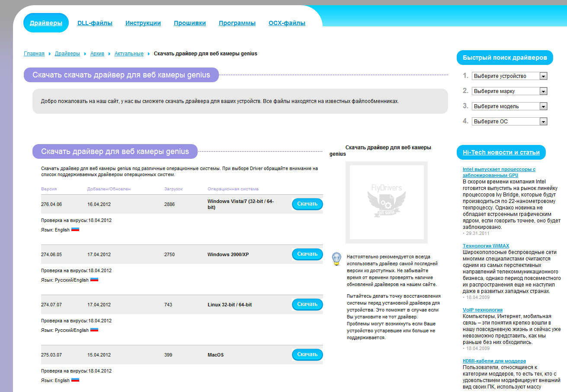
Task: Download the Windows 2000/XP driver via Скачать
Action: pyautogui.click(x=308, y=254)
